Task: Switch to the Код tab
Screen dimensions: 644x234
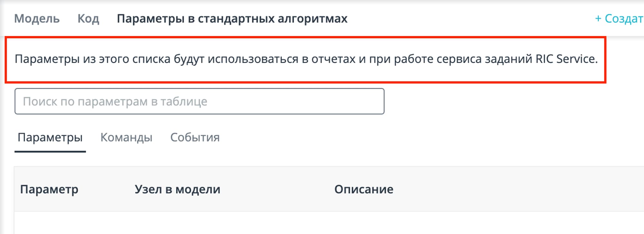Action: [x=88, y=19]
